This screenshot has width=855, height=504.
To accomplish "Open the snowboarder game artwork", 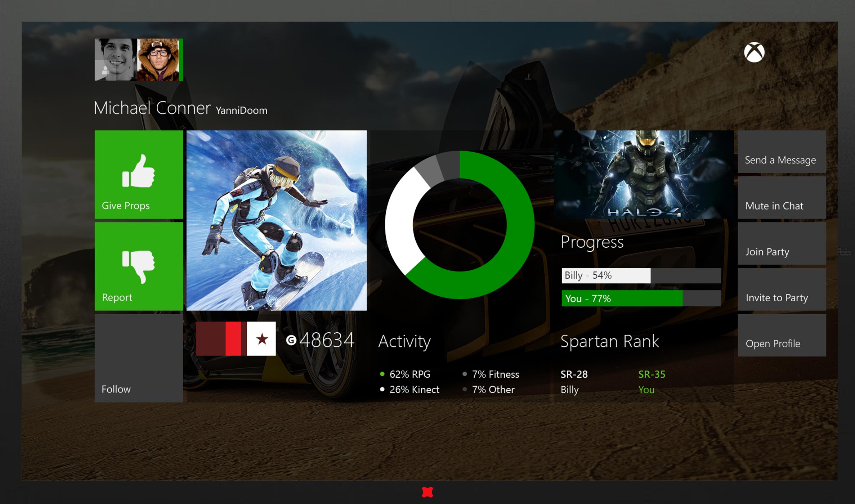I will 277,220.
